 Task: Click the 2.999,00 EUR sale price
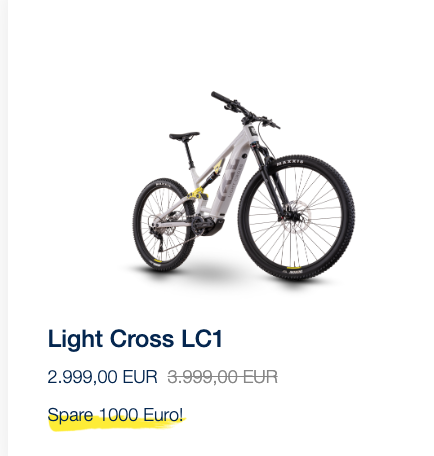[102, 377]
